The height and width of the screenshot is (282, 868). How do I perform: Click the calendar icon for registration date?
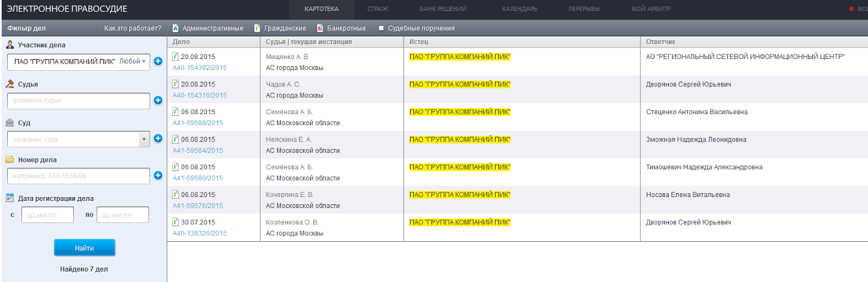(x=10, y=198)
